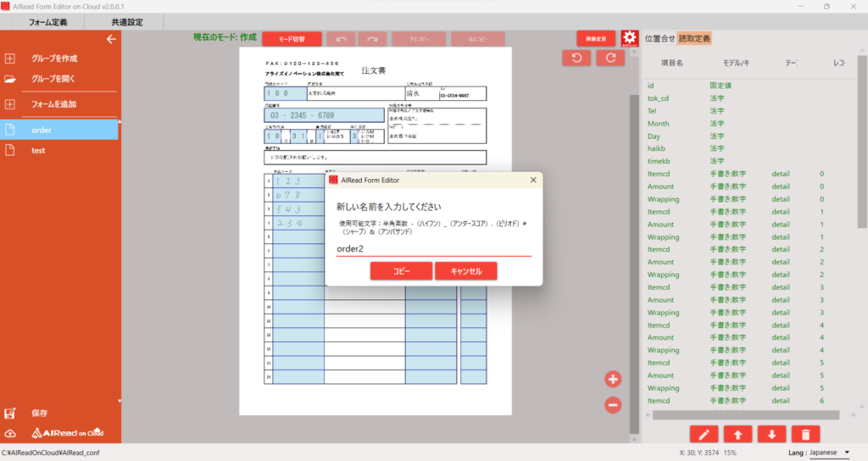Click the undo arrow in the toolbar
Screen dimensions: 868x461
(341, 39)
